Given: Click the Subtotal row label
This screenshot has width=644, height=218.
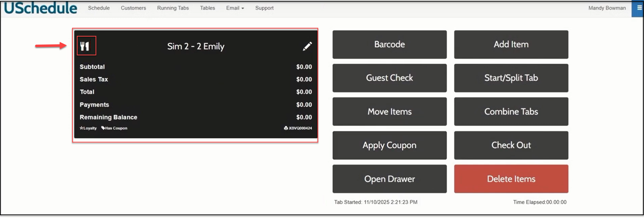Looking at the screenshot, I should coord(92,67).
